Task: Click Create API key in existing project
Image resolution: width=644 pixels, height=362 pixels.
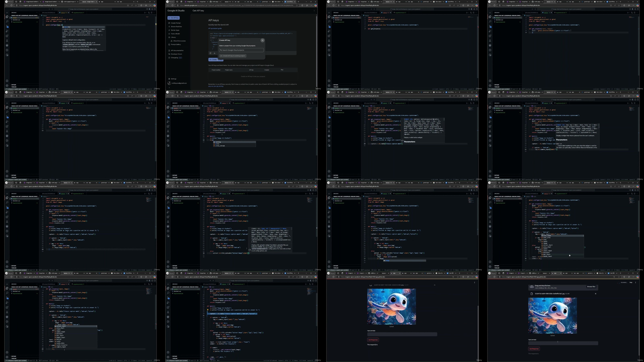Action: 233,56
